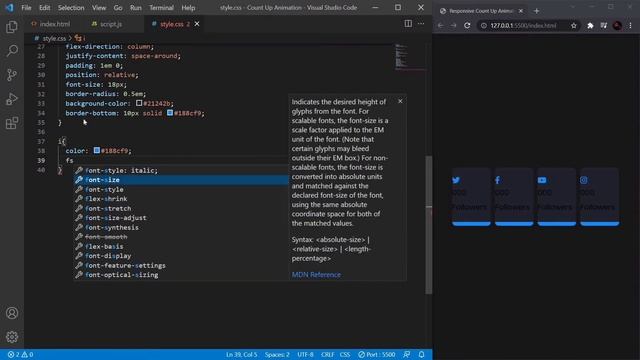Choose font-style: italic; suggestion
Screen dimensions: 640x360
pos(181,170)
